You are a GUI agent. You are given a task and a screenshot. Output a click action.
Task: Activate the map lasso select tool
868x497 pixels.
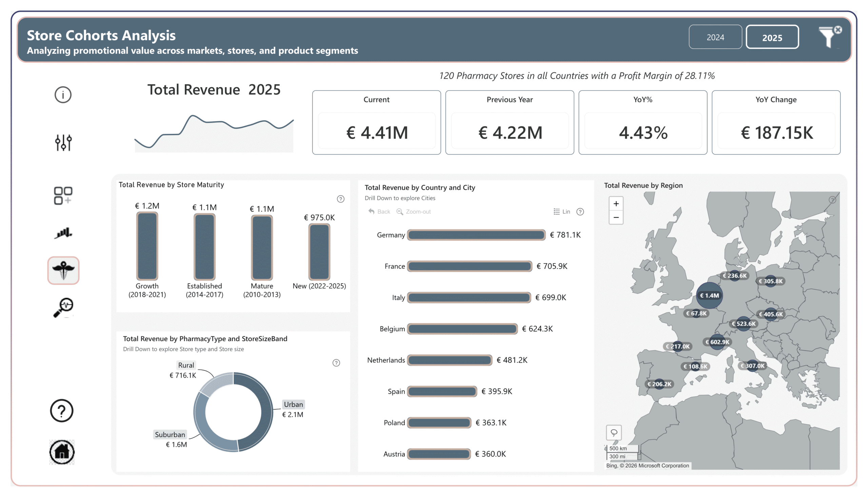(x=614, y=433)
